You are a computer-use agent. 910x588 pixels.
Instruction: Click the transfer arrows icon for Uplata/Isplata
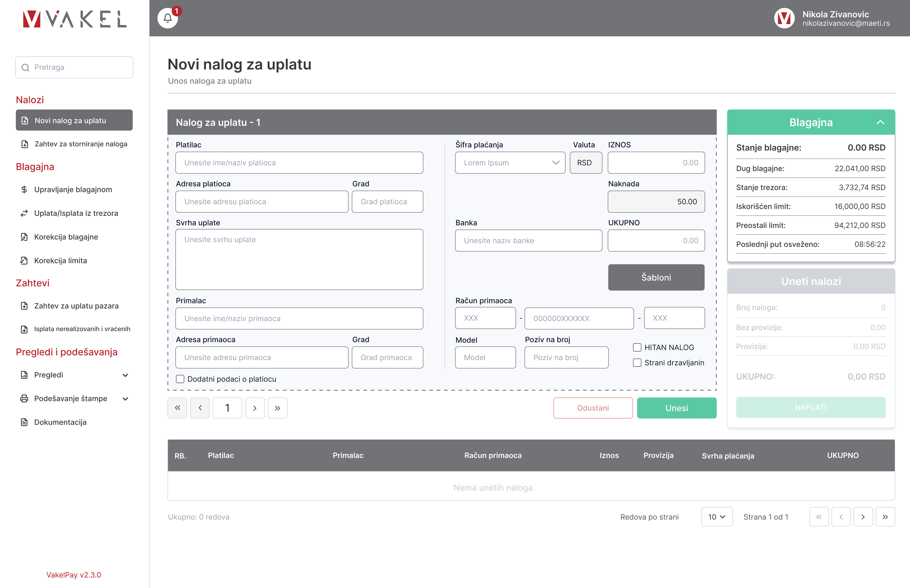tap(24, 213)
